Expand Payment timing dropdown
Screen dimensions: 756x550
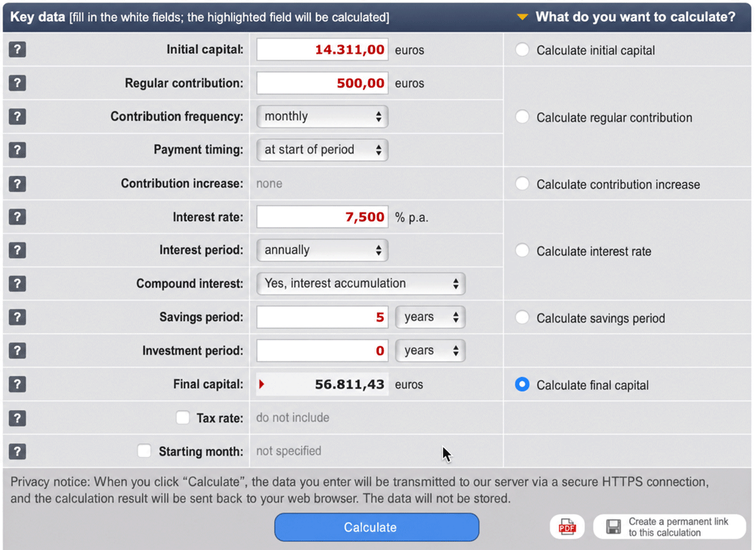(x=323, y=150)
